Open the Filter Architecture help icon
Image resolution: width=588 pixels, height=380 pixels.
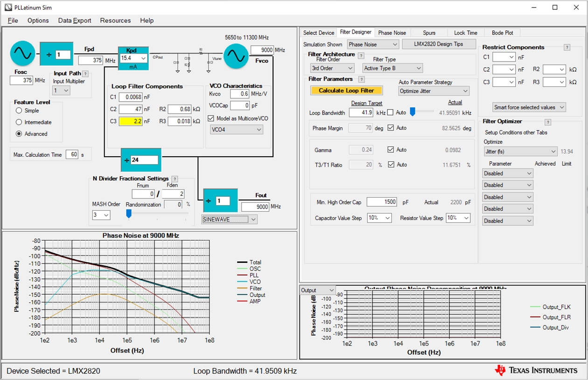tap(361, 55)
